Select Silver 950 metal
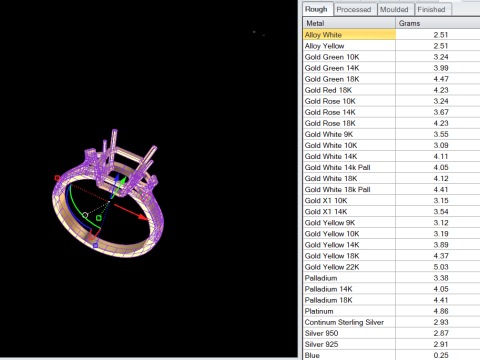This screenshot has height=360, width=480. click(x=391, y=333)
